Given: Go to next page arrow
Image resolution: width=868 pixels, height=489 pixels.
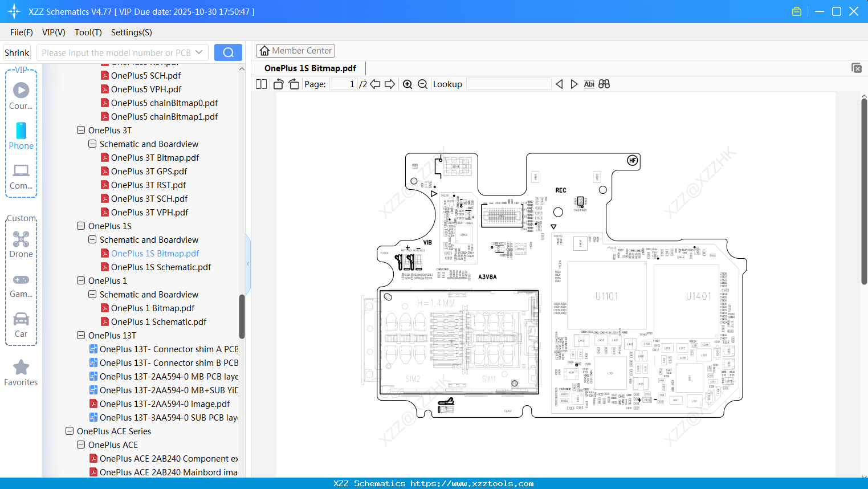Looking at the screenshot, I should [x=390, y=84].
